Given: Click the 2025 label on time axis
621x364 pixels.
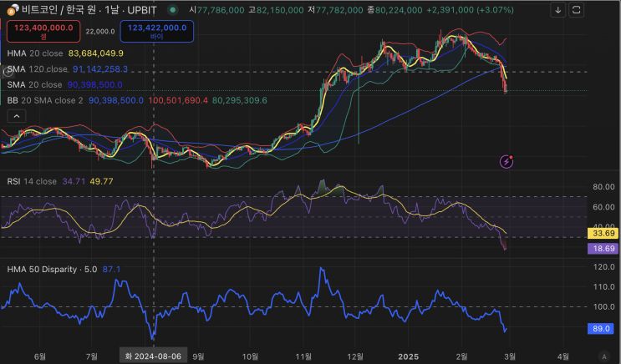Looking at the screenshot, I should 409,356.
